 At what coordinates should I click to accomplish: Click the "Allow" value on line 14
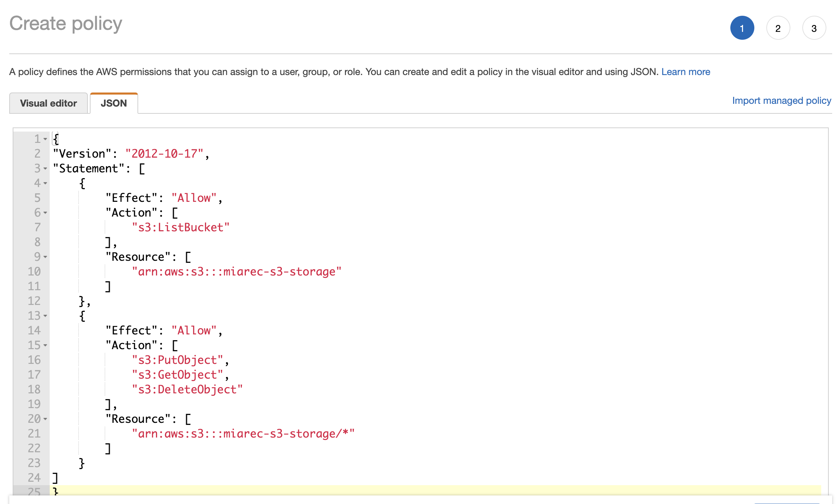pos(194,331)
